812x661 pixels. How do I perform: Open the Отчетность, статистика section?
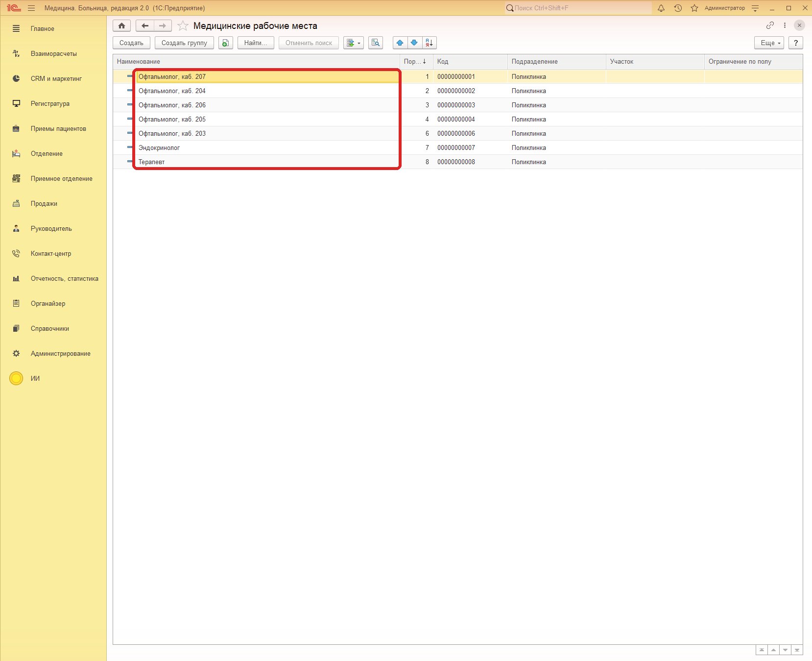coord(53,279)
